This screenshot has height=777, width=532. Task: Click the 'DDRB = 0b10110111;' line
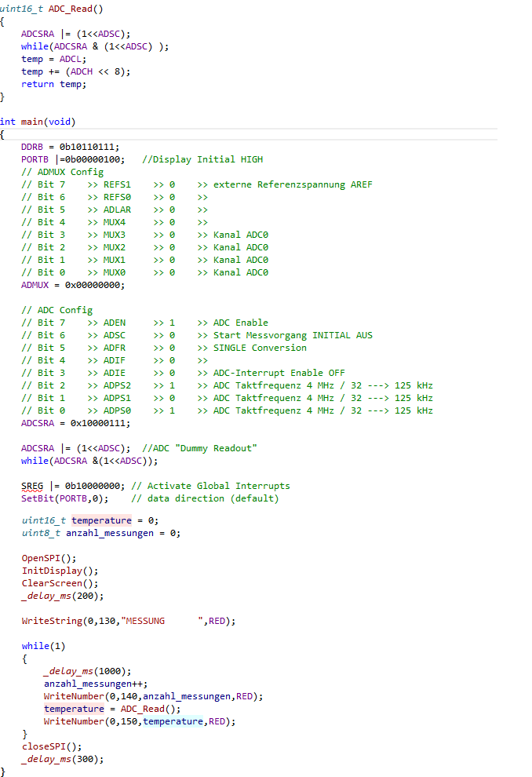point(71,147)
